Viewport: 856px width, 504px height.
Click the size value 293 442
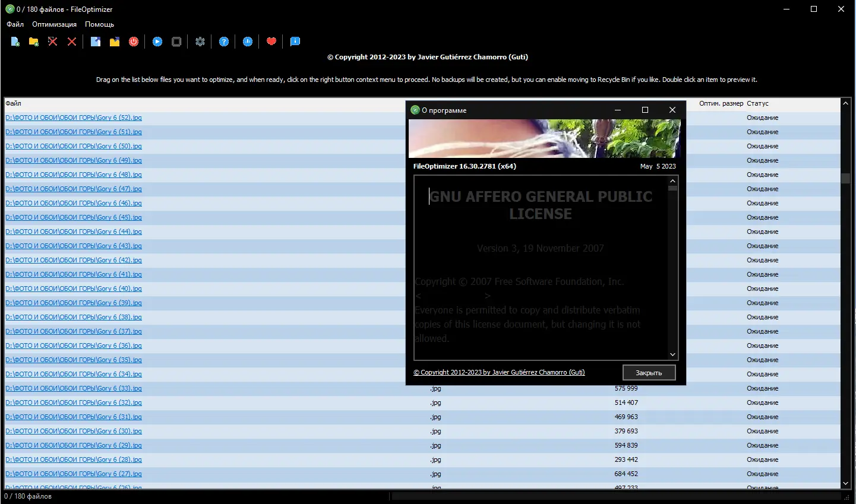pos(626,459)
